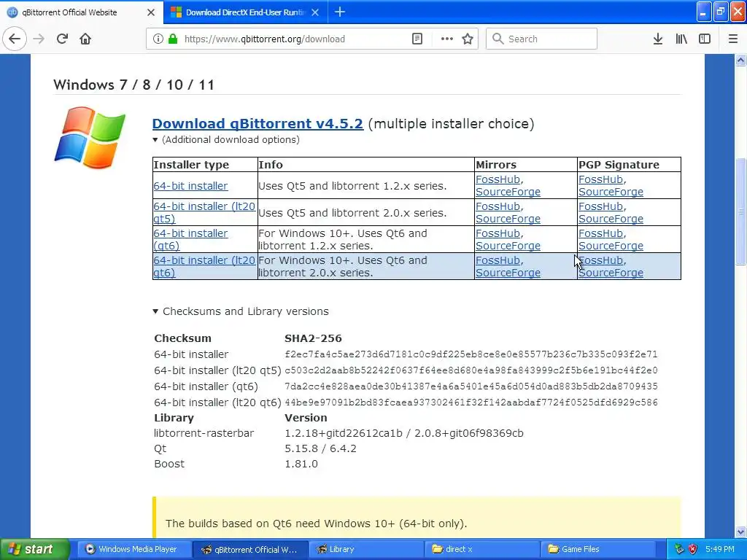Download 64-bit installer (lt20 qt5)
This screenshot has height=560, width=747.
pos(204,212)
